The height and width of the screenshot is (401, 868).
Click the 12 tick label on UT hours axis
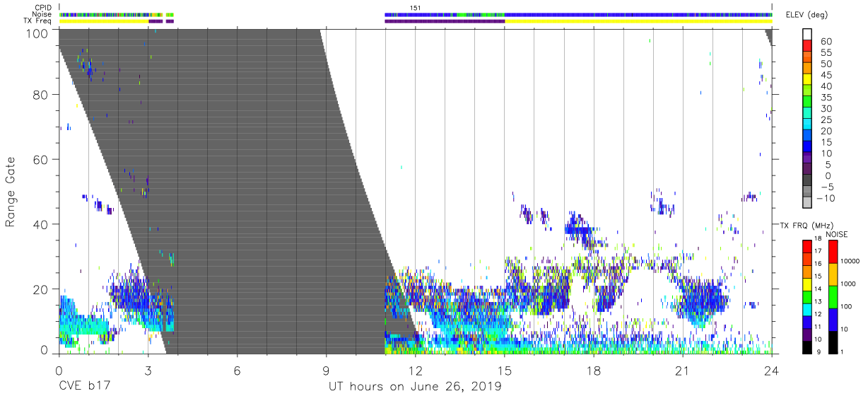pyautogui.click(x=415, y=371)
